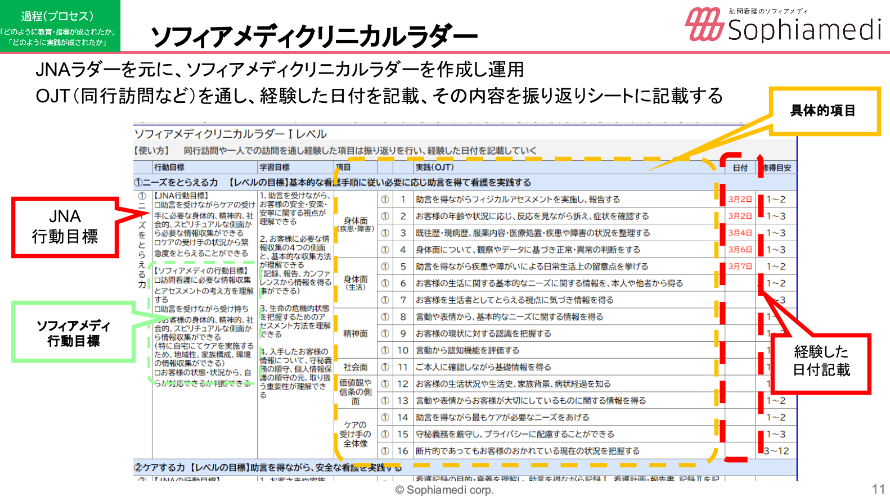Click the 3~12 修得目安 value in row 16
890x503 pixels.
click(776, 451)
